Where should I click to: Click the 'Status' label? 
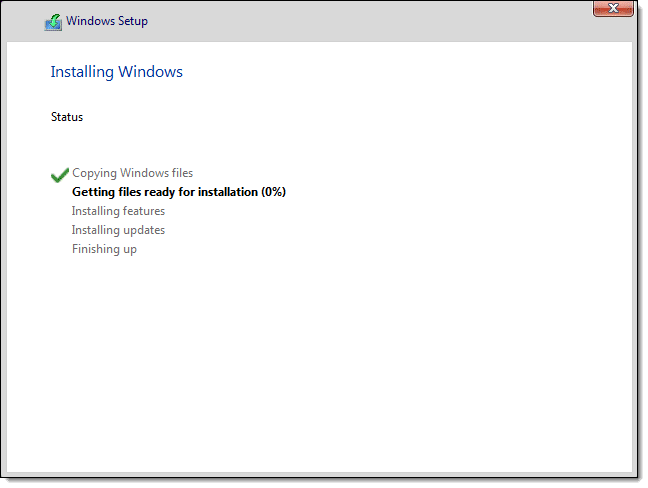pyautogui.click(x=67, y=117)
